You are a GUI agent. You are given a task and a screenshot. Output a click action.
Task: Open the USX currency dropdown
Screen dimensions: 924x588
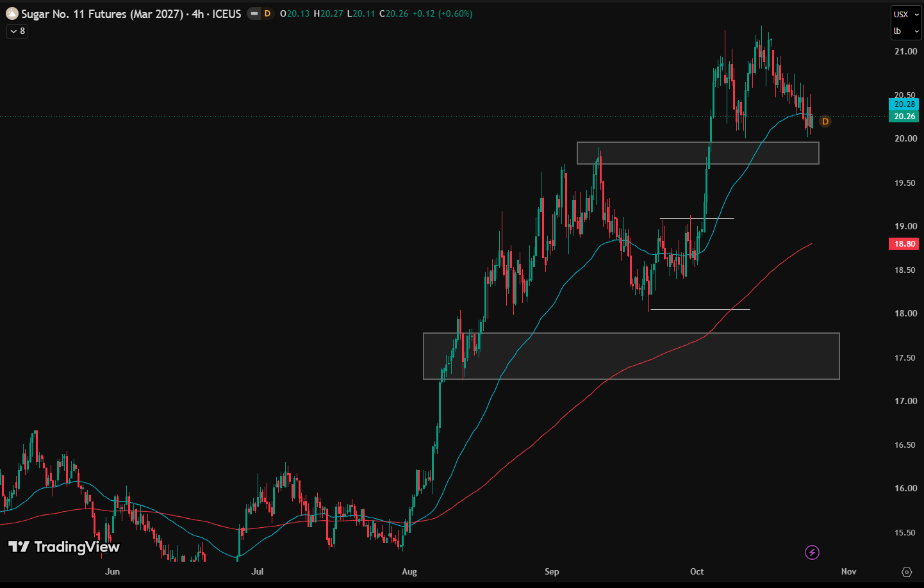coord(906,14)
